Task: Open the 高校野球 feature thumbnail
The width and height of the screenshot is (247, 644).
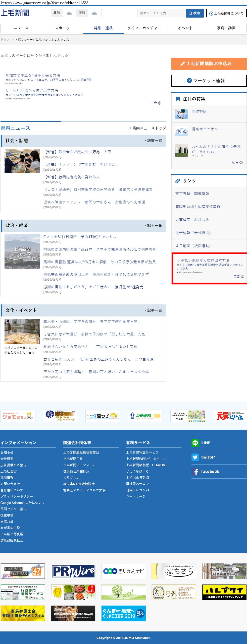Action: (181, 114)
